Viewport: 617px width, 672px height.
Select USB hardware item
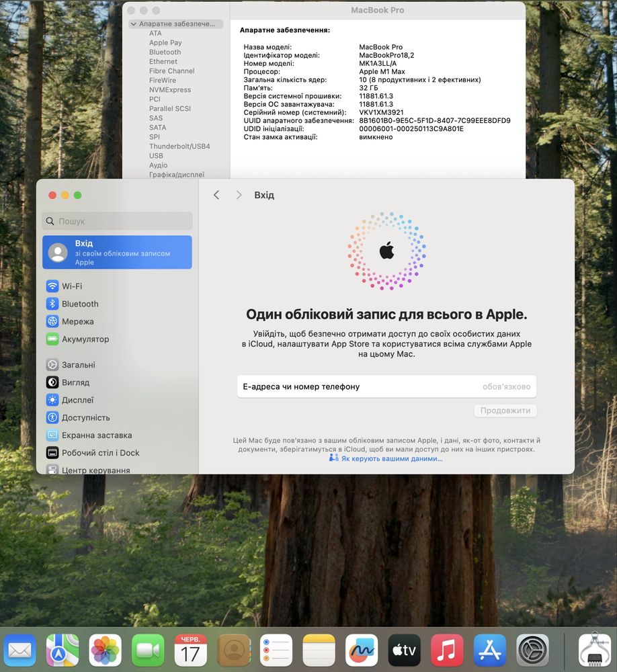pos(156,156)
